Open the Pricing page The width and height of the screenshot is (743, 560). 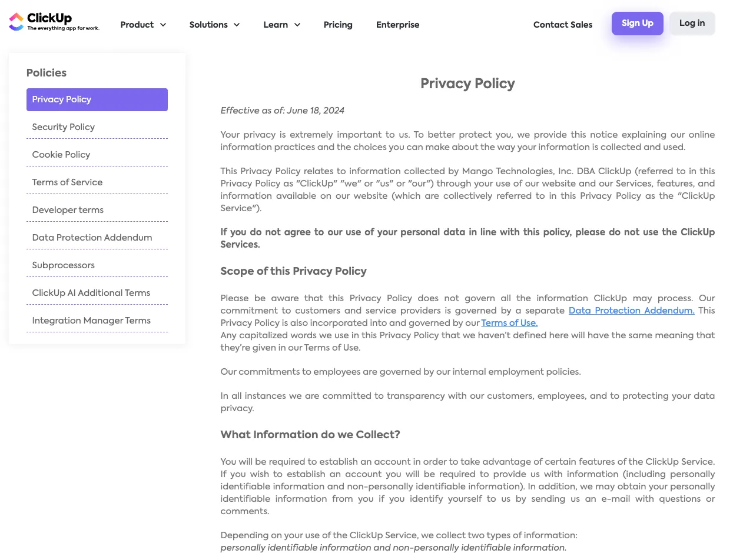[x=338, y=25]
